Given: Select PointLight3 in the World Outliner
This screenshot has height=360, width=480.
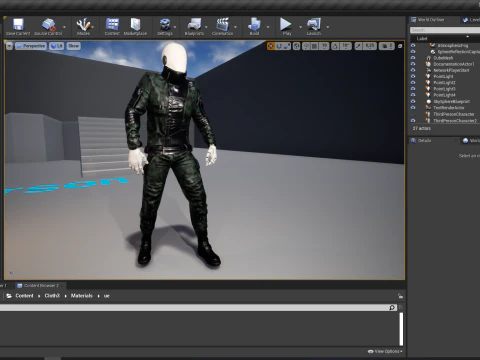Looking at the screenshot, I should (444, 89).
